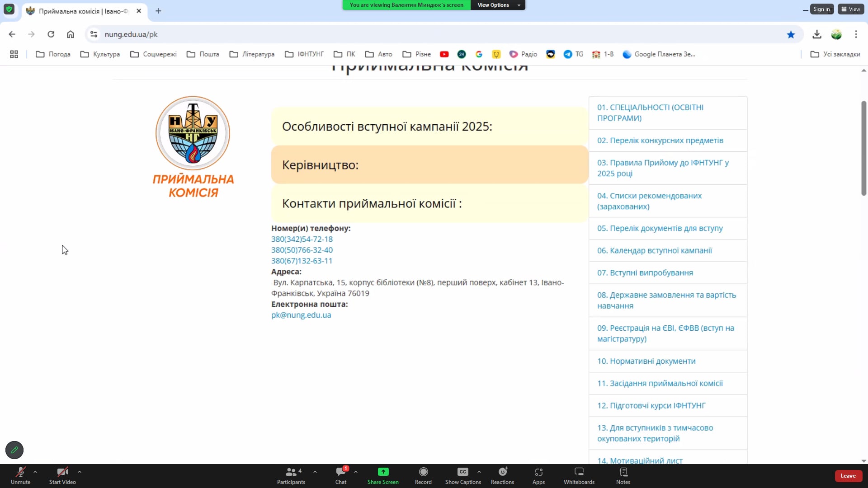View site information icon in address bar
The width and height of the screenshot is (868, 488).
point(94,34)
